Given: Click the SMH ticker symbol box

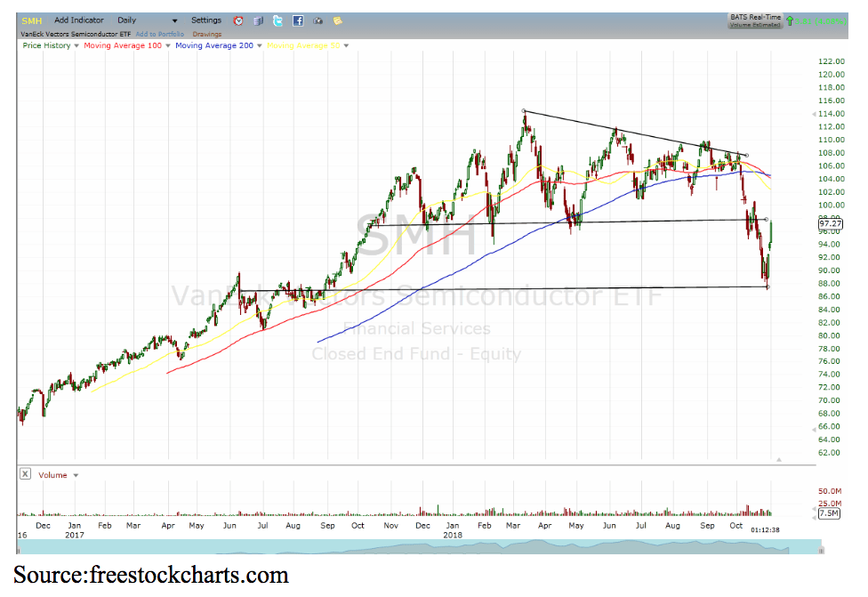Looking at the screenshot, I should [x=31, y=20].
